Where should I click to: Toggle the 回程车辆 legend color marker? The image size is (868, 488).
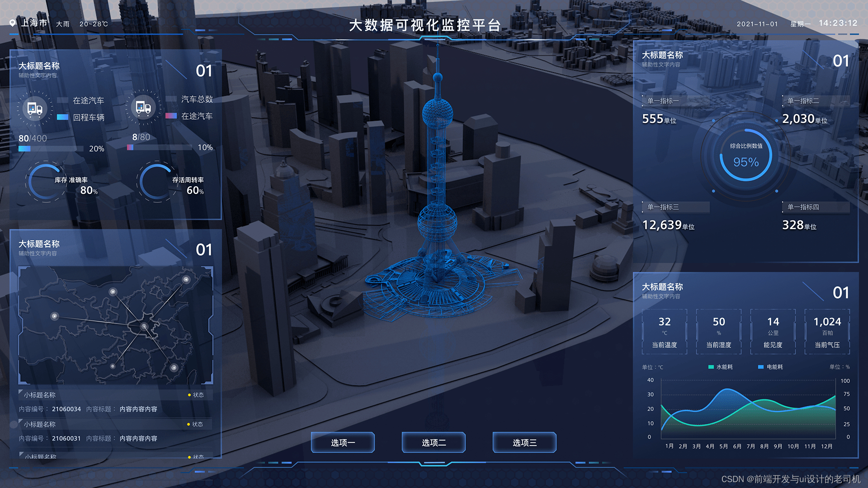63,117
